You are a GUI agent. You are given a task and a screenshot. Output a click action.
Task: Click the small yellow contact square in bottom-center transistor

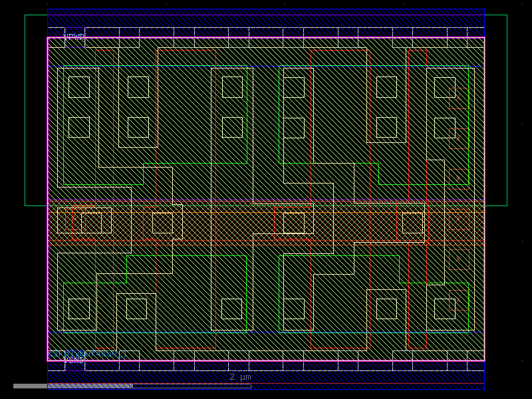point(230,308)
